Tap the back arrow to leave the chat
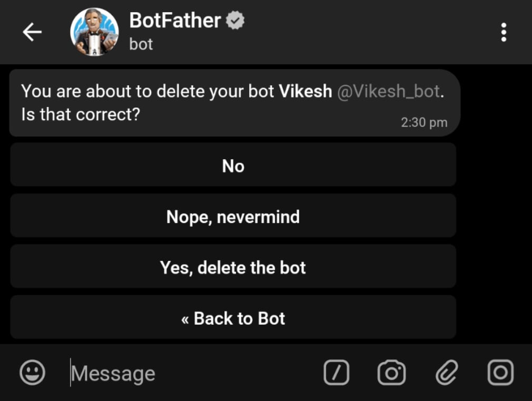This screenshot has height=401, width=532. tap(33, 32)
